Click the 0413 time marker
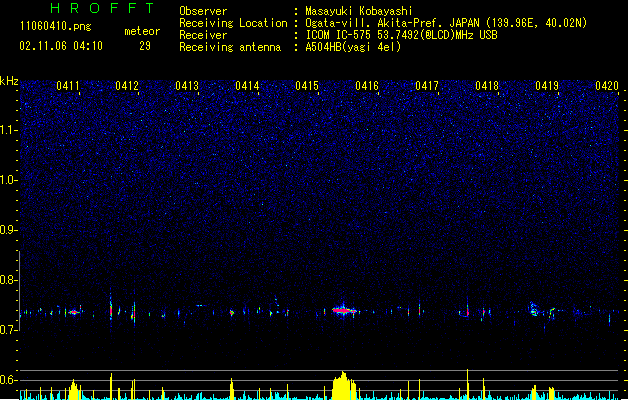This screenshot has height=400, width=629. (x=187, y=86)
